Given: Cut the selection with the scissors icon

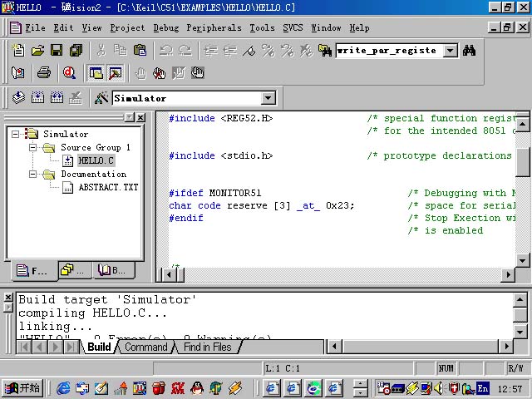Looking at the screenshot, I should pos(101,51).
